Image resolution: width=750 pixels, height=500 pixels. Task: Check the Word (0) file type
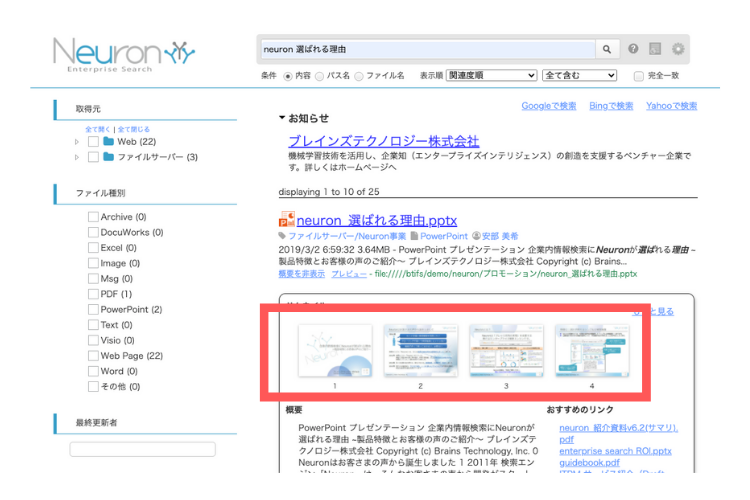click(93, 371)
